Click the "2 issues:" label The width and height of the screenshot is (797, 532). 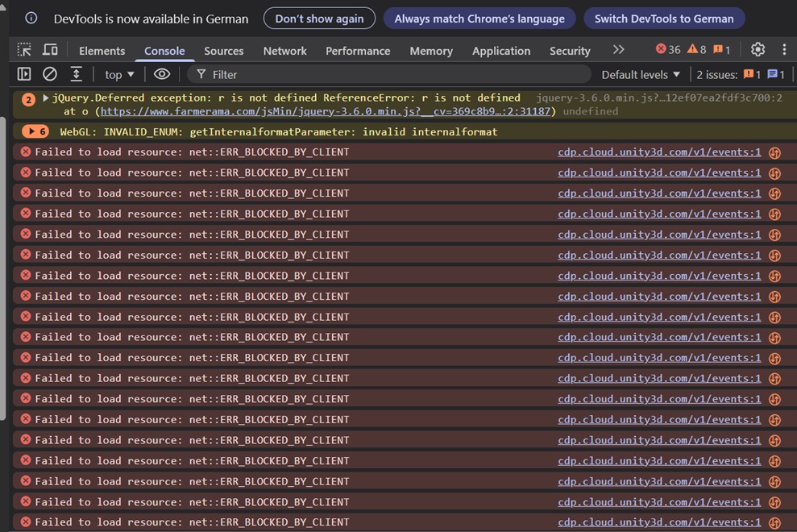tap(716, 75)
